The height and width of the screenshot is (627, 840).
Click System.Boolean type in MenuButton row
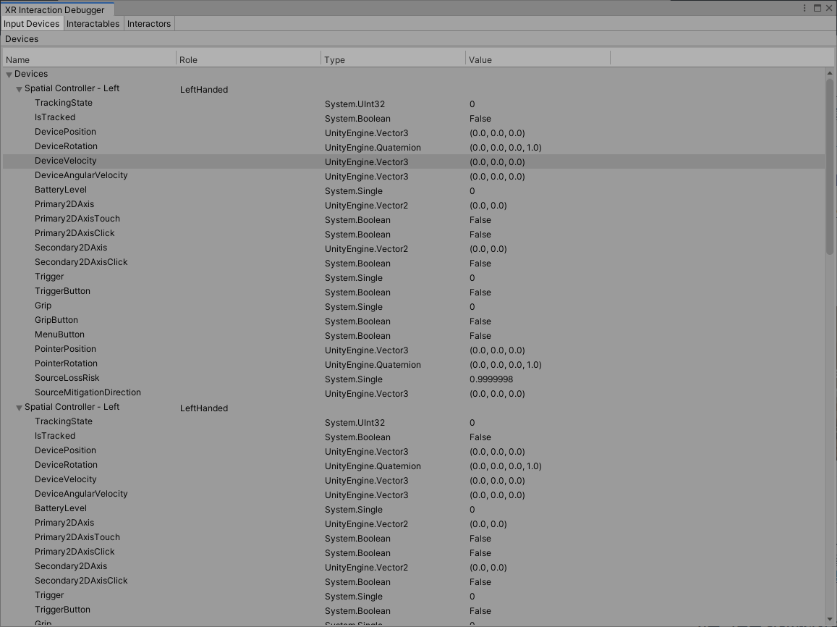click(357, 336)
